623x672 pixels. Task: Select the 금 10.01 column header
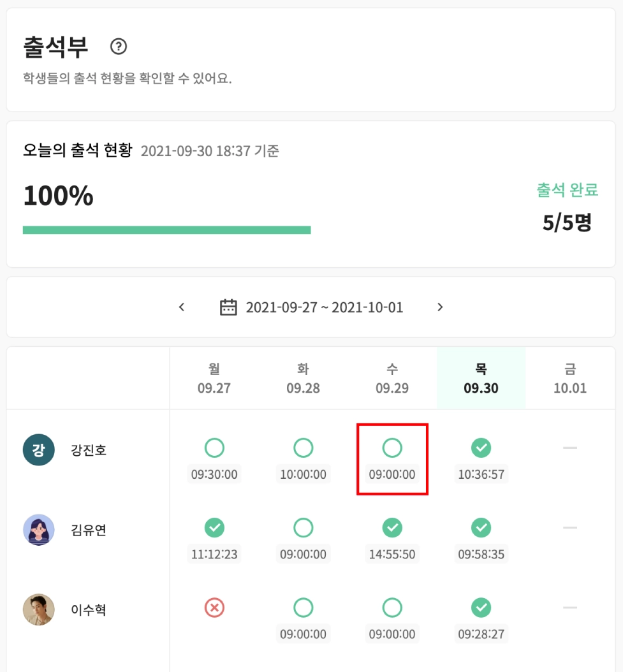click(x=569, y=378)
